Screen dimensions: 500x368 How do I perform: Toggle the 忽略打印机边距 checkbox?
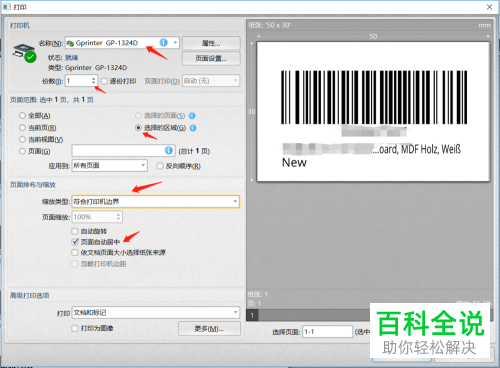pos(75,264)
